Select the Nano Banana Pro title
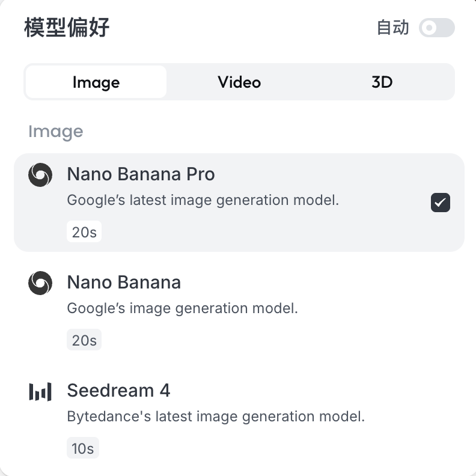Image resolution: width=476 pixels, height=476 pixels. pyautogui.click(x=141, y=174)
